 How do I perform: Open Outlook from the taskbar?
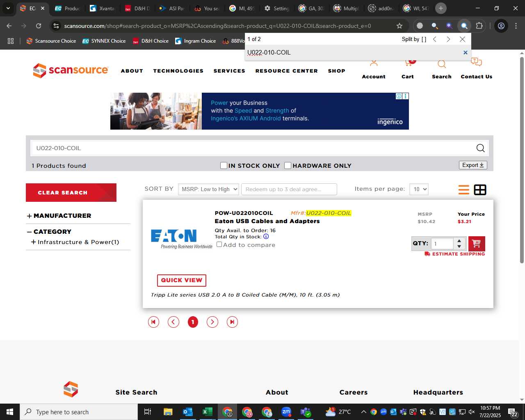click(188, 412)
